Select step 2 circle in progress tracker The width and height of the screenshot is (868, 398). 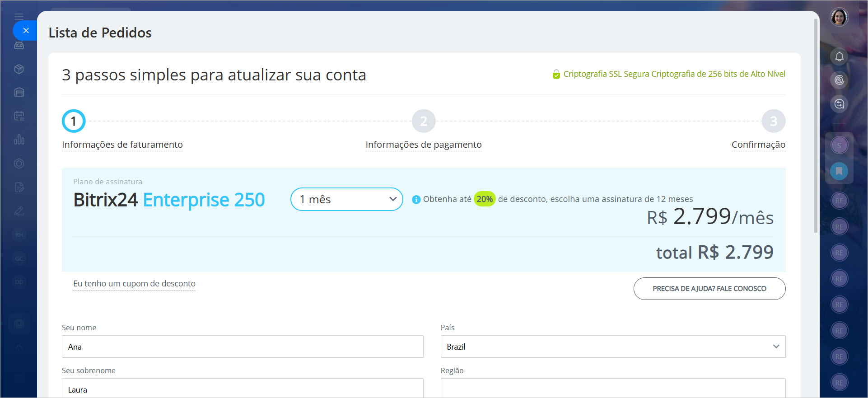pos(424,121)
